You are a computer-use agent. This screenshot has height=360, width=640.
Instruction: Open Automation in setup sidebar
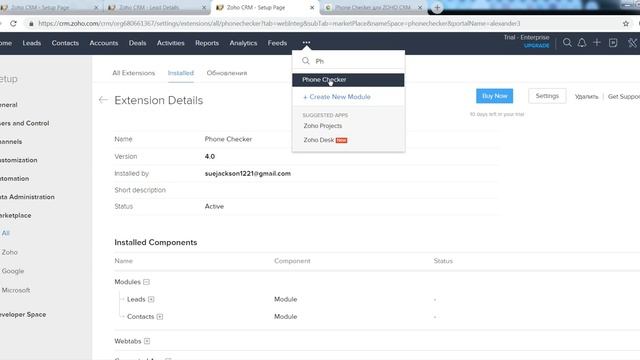pyautogui.click(x=14, y=178)
